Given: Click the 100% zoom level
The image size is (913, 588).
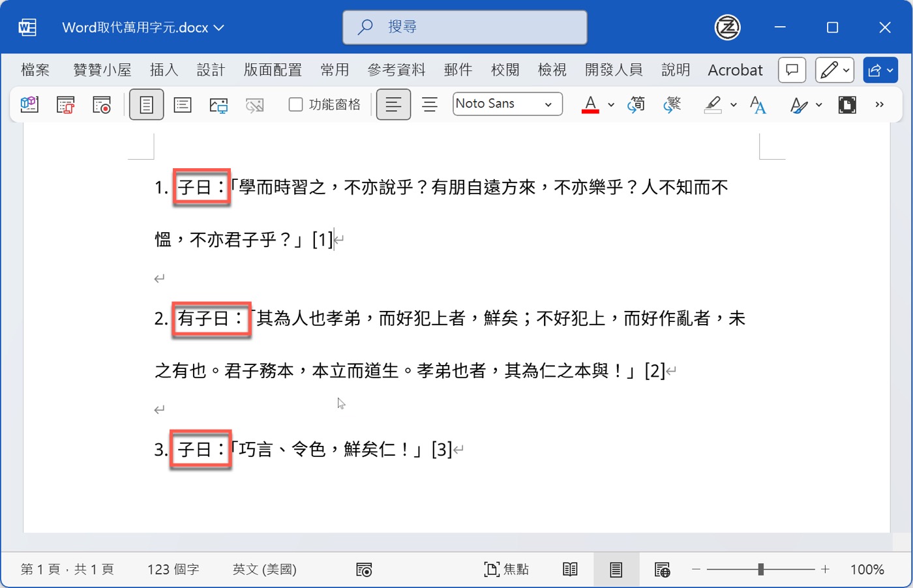Looking at the screenshot, I should pyautogui.click(x=867, y=569).
